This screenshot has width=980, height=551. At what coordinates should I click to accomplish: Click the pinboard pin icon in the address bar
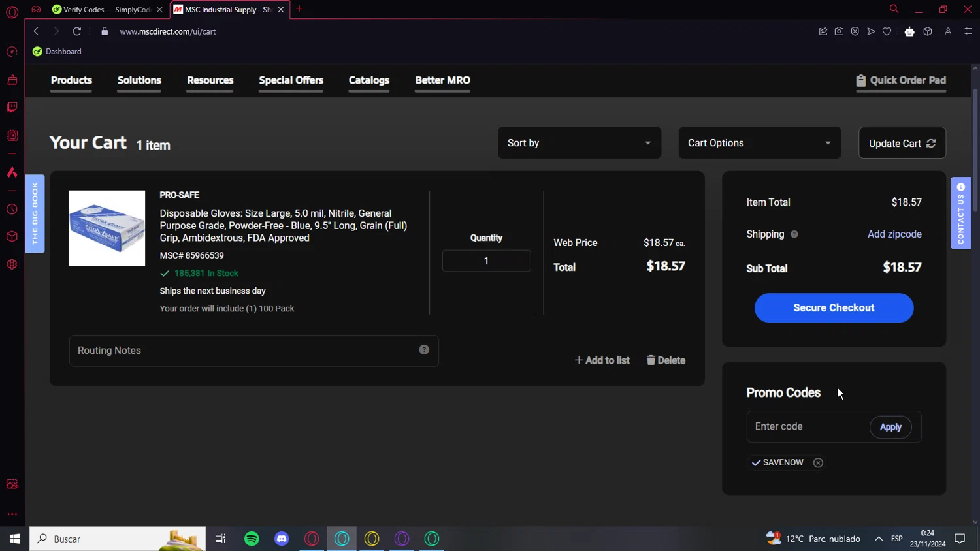click(x=823, y=31)
